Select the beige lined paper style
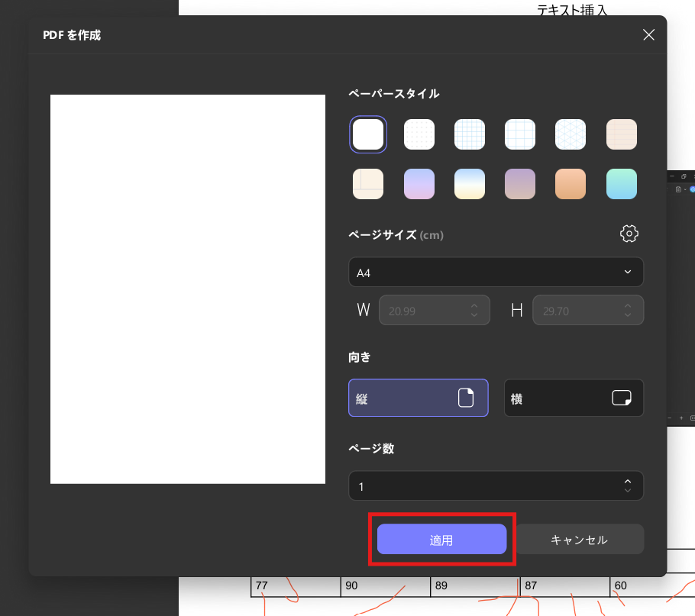Screen dimensions: 695x616 pos(622,134)
